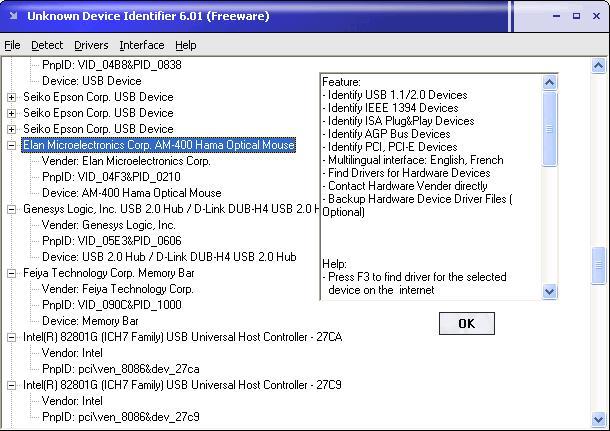Open the Detect menu

[x=47, y=45]
